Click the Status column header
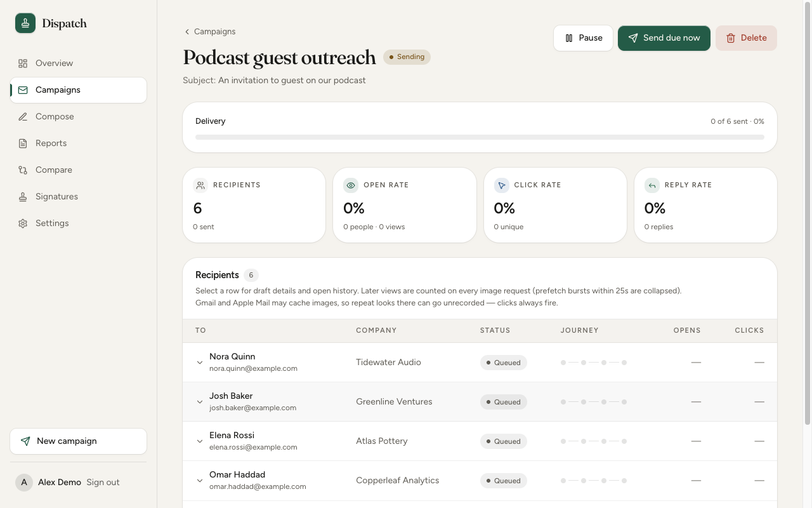This screenshot has height=508, width=812. [x=495, y=330]
